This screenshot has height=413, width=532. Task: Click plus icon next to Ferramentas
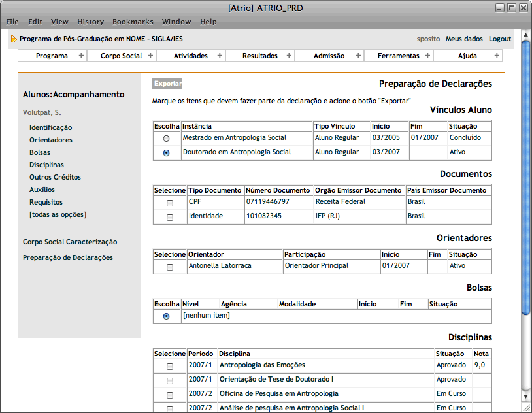[427, 56]
